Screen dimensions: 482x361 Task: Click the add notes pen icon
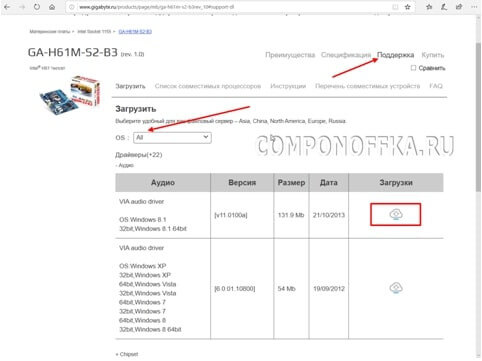[444, 7]
